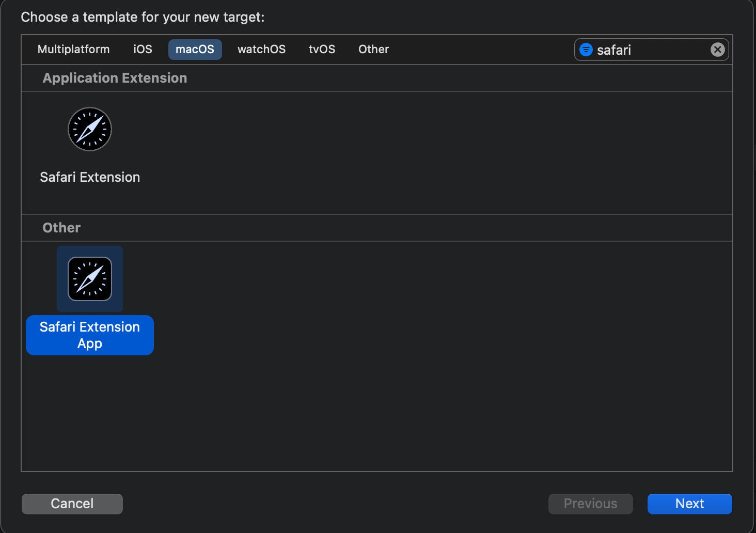Click the Safari Extension label text
This screenshot has height=533, width=756.
(x=90, y=177)
